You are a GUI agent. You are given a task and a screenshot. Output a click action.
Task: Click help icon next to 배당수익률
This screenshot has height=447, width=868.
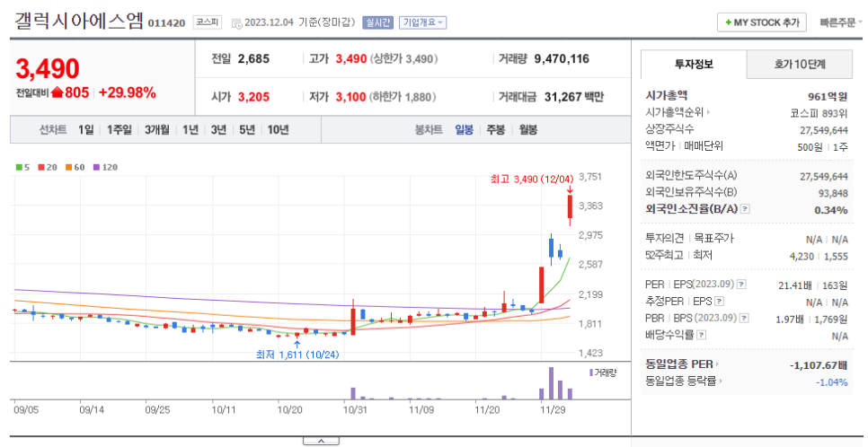pos(702,335)
